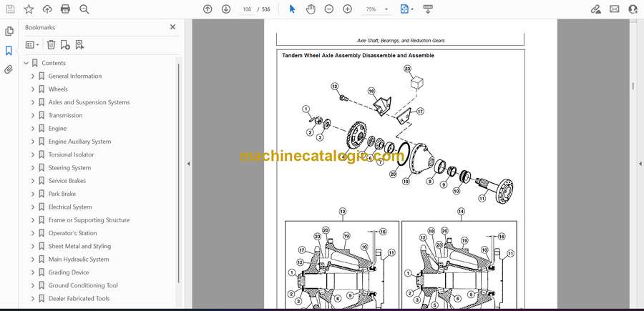Screen dimensions: 644x311
Task: Open the Park Brake bookmark
Action: coord(62,194)
